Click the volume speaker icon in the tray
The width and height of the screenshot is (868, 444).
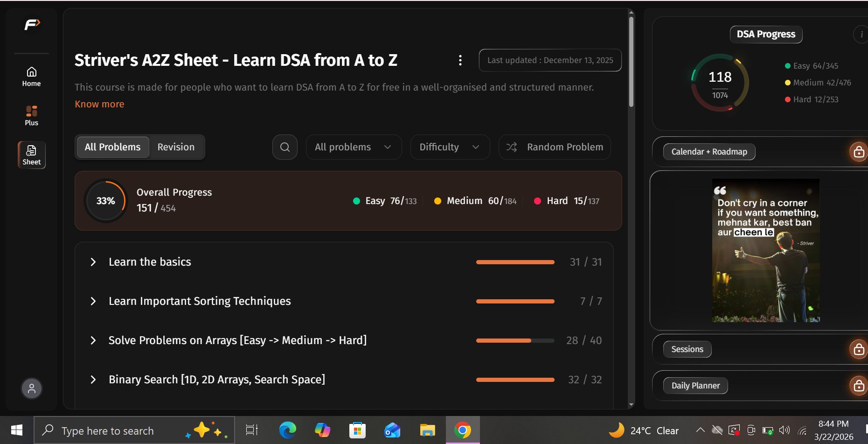(x=785, y=430)
